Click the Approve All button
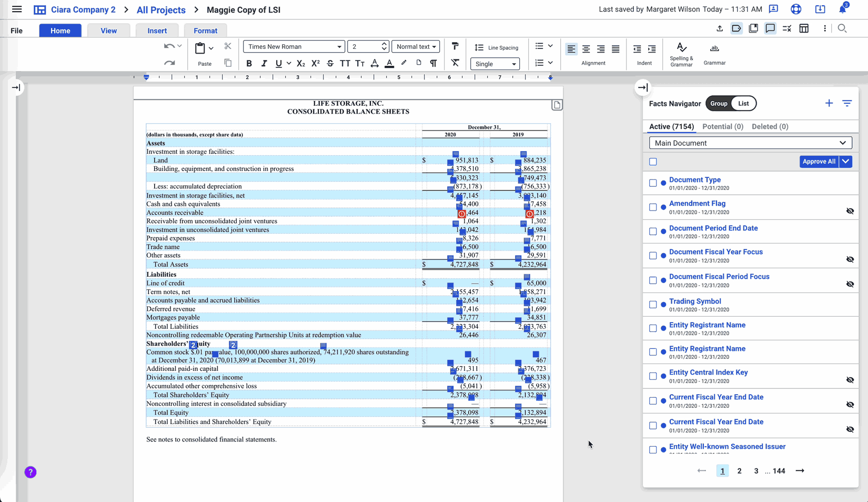This screenshot has height=502, width=868. (819, 162)
